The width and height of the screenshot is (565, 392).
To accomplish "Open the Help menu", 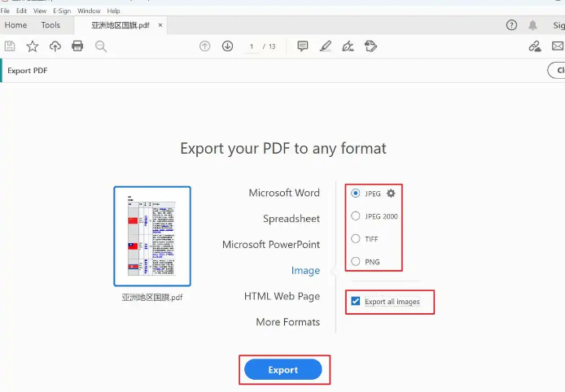I will (x=113, y=11).
